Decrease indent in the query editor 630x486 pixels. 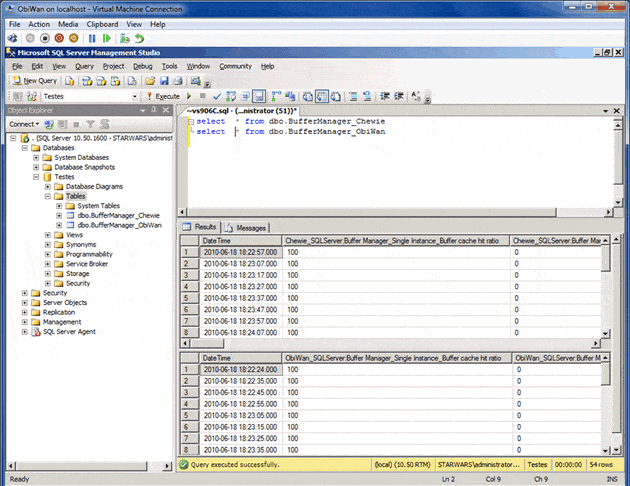click(385, 96)
